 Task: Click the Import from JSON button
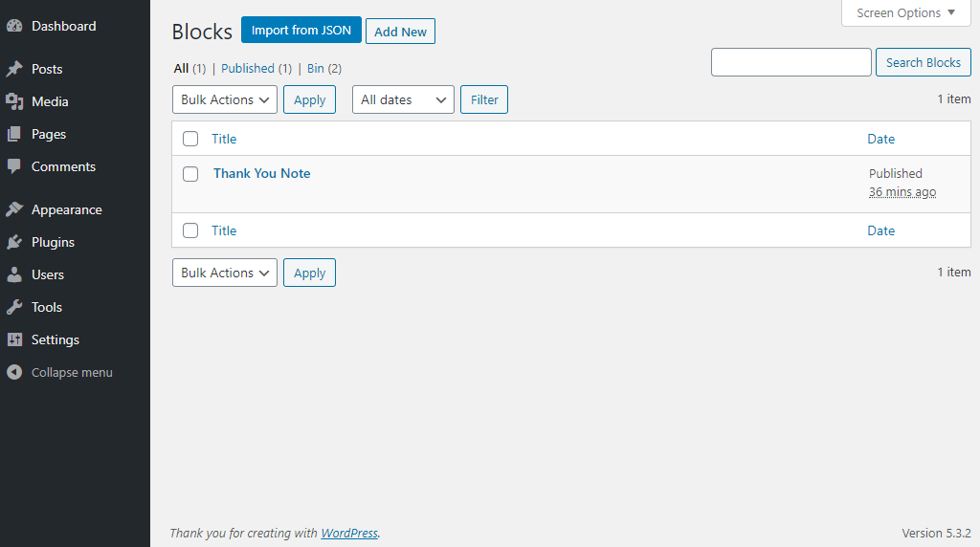pos(301,31)
